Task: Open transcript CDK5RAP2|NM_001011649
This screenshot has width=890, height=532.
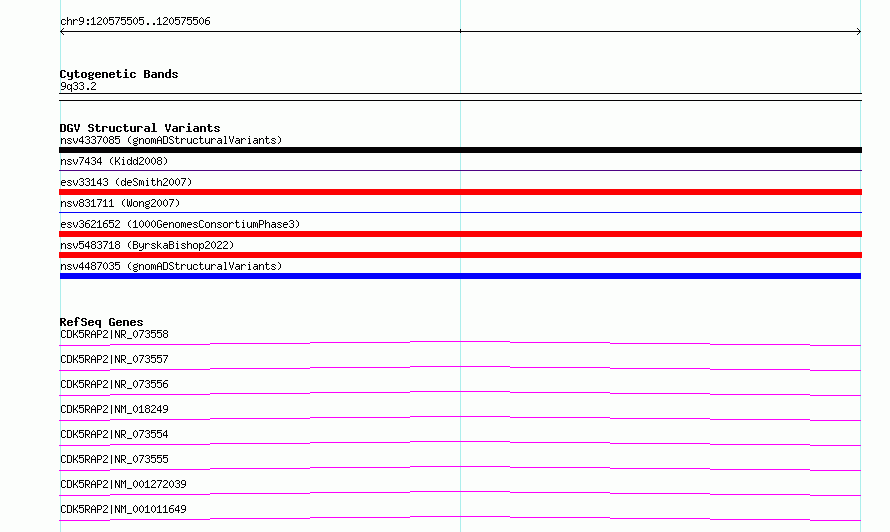Action: [x=123, y=509]
